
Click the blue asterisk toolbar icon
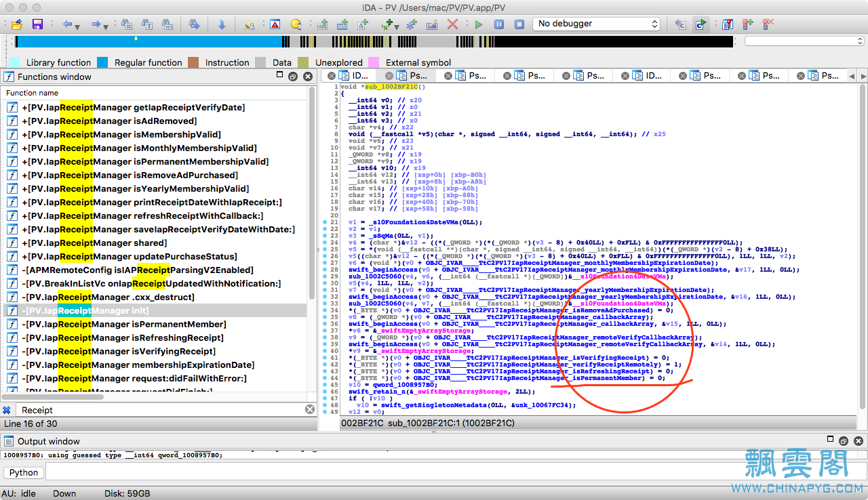point(411,24)
